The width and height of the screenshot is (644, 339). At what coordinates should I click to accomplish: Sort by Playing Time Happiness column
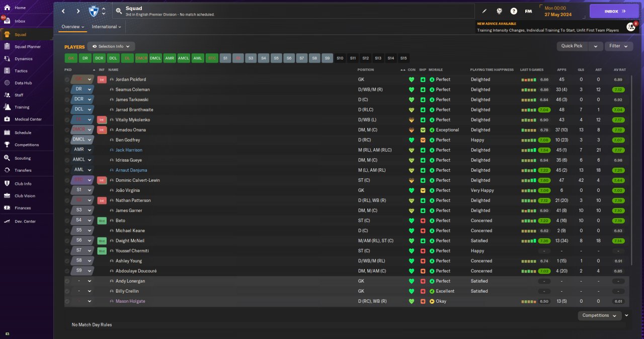click(492, 70)
